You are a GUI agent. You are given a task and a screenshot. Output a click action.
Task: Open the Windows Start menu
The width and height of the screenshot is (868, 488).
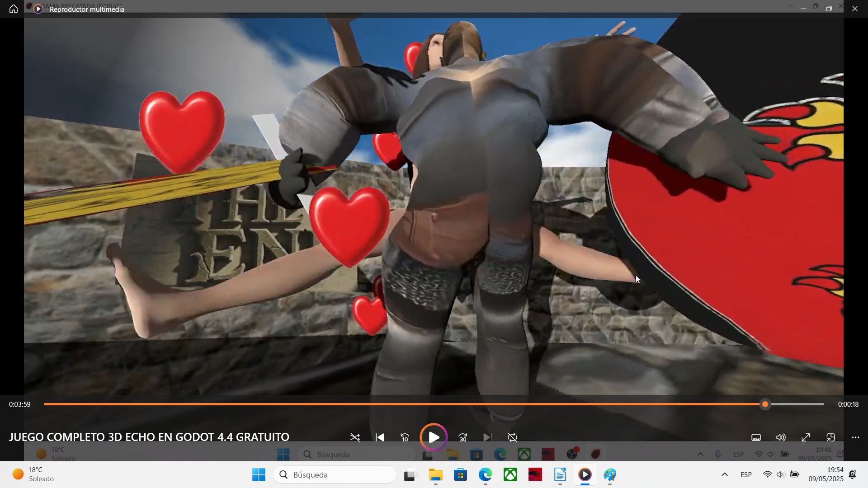(x=259, y=474)
